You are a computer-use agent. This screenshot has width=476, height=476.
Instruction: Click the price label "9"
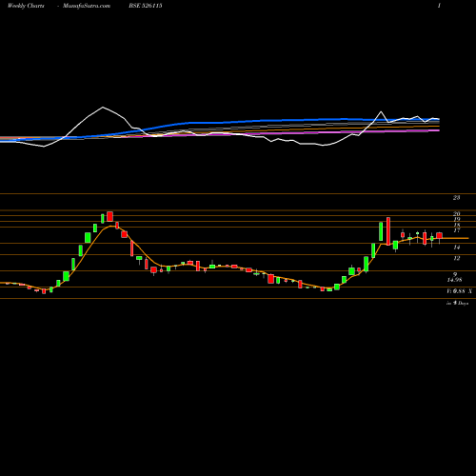pos(455,274)
